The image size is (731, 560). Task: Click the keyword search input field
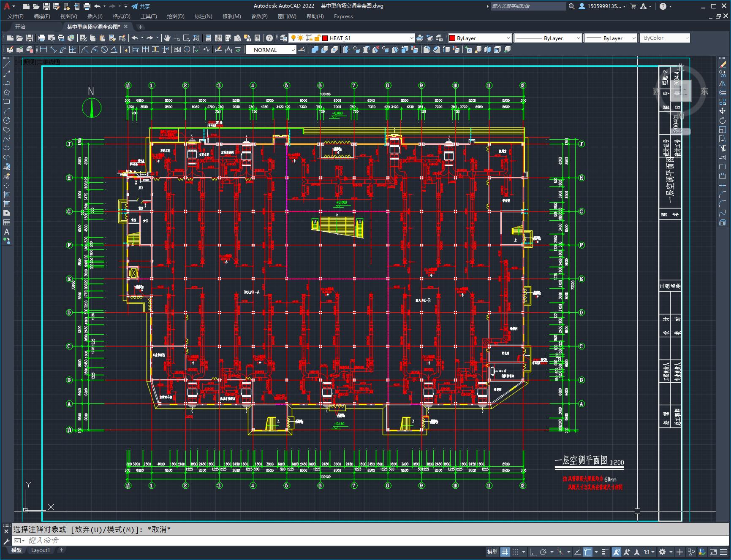click(528, 6)
